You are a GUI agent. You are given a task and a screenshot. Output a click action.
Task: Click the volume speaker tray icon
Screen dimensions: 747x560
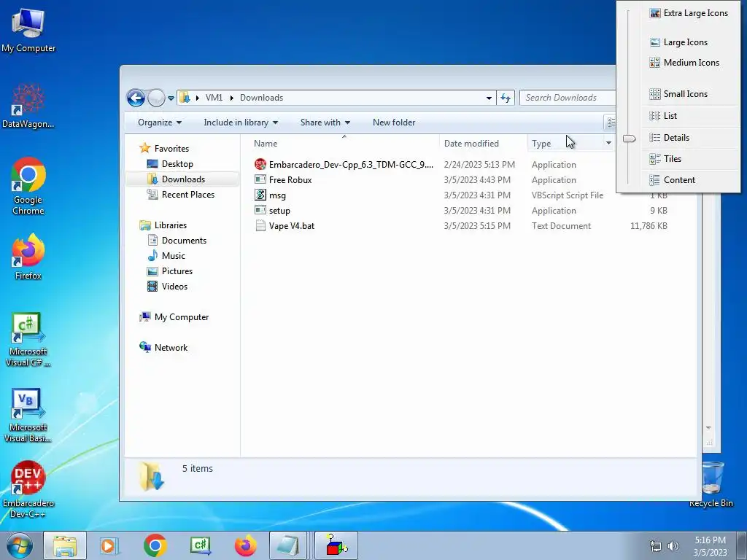point(673,546)
